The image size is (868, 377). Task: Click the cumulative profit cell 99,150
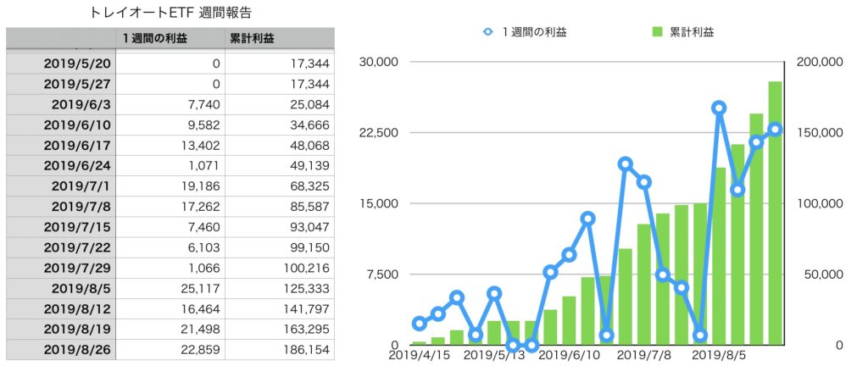[280, 248]
